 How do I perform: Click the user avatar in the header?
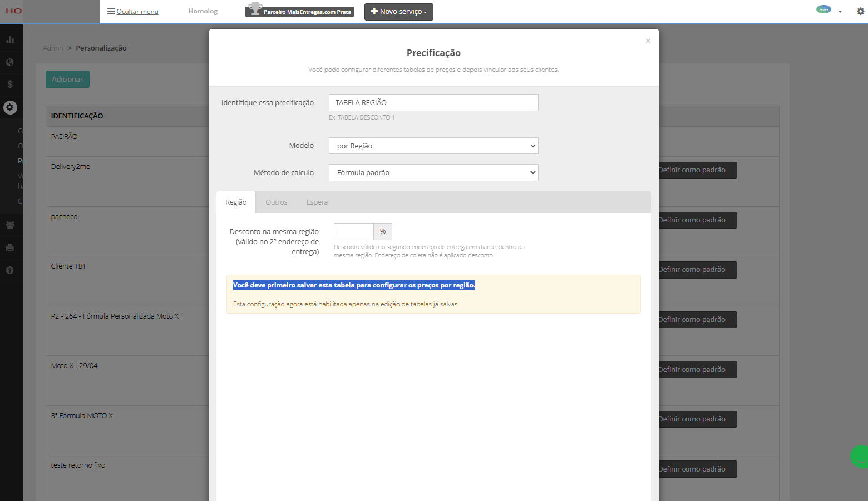(x=823, y=9)
